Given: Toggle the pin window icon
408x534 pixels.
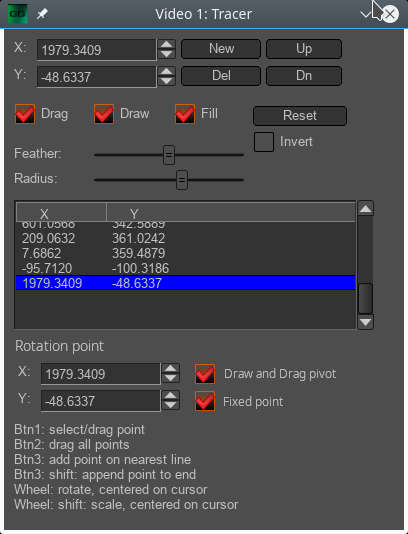Looking at the screenshot, I should coord(42,14).
